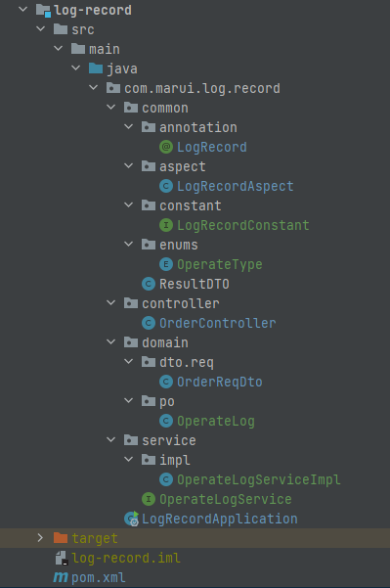Click the LogRecordApplication run-class icon
The height and width of the screenshot is (588, 390).
pos(132,519)
